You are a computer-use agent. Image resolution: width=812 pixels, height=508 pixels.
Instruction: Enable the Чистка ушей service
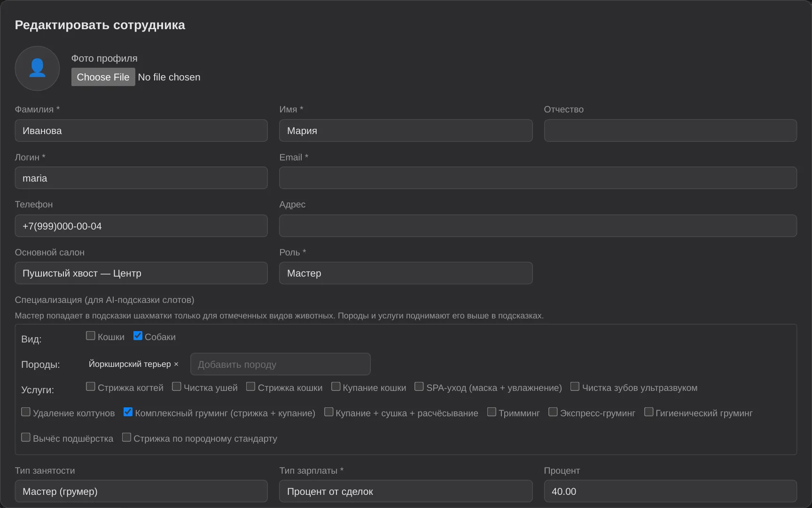coord(177,387)
